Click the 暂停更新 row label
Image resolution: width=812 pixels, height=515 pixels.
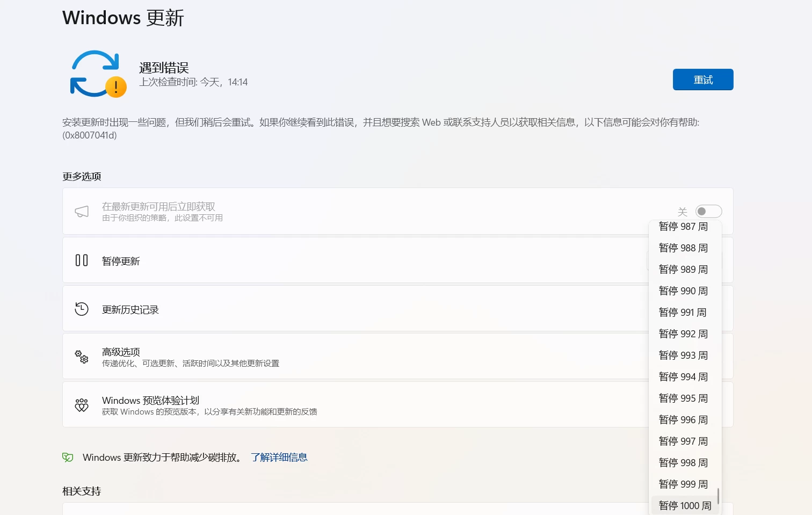click(121, 261)
